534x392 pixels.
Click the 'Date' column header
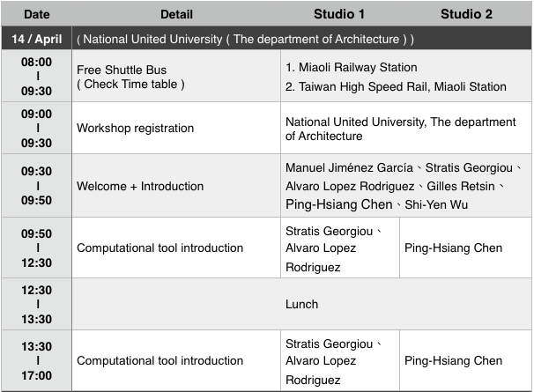[x=36, y=14]
